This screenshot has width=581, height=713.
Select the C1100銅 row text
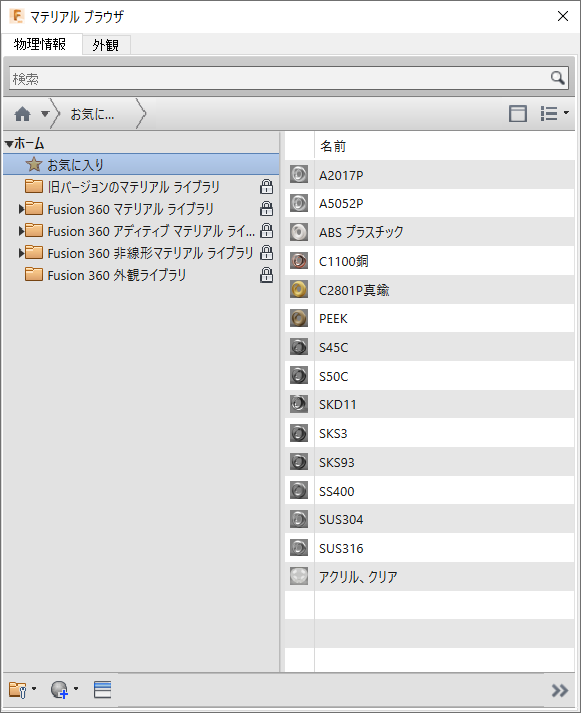point(343,261)
